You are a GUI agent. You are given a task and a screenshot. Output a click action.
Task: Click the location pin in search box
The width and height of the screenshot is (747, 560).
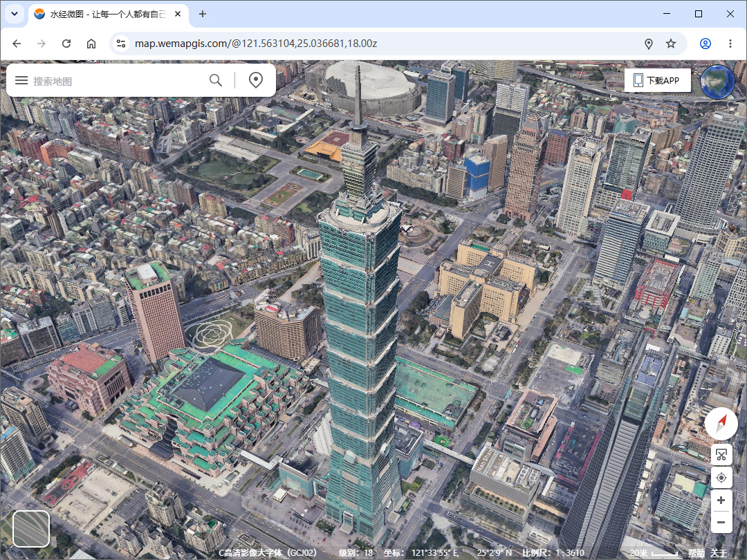coord(256,80)
